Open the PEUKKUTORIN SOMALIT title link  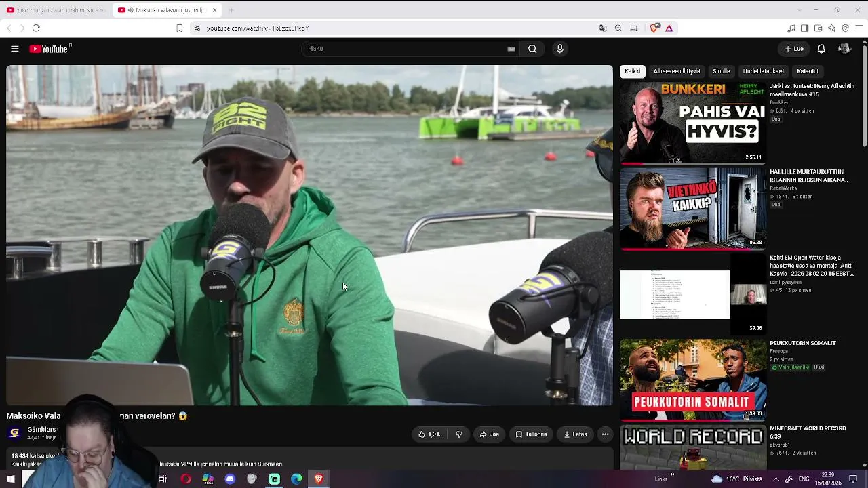(x=803, y=343)
